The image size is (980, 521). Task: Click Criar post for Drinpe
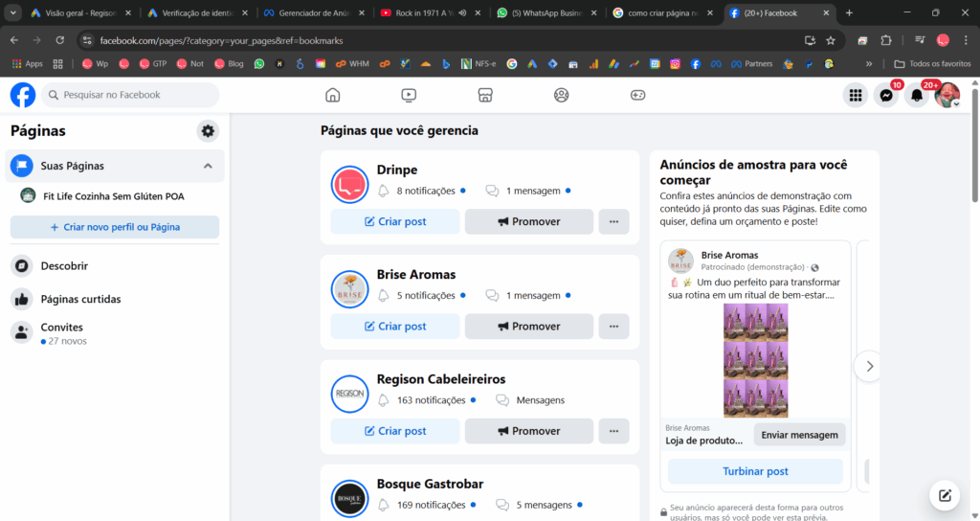tap(395, 221)
